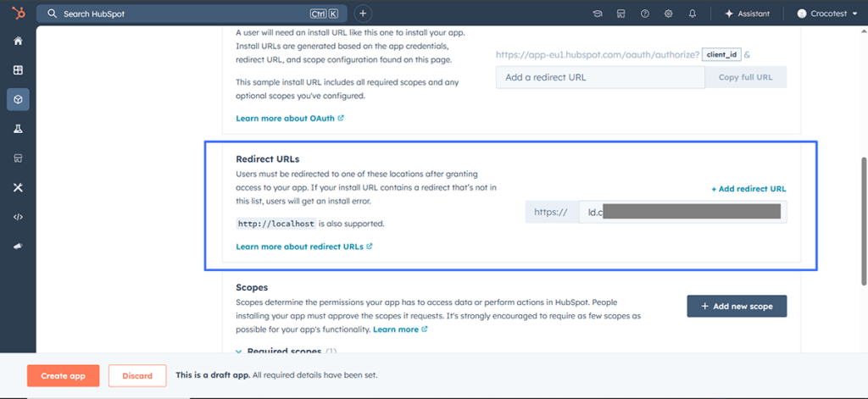Open the Assistant sparkle button
The height and width of the screenshot is (399, 868).
point(747,14)
